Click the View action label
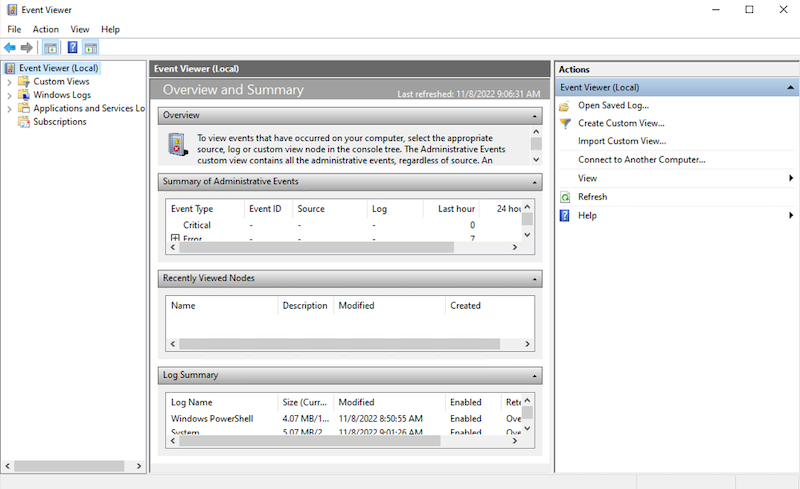The height and width of the screenshot is (489, 800). 587,178
